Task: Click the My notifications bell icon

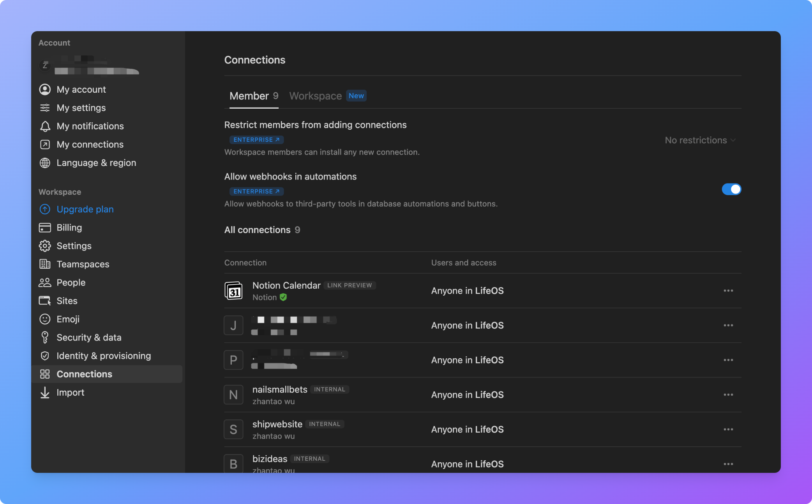Action: tap(45, 126)
